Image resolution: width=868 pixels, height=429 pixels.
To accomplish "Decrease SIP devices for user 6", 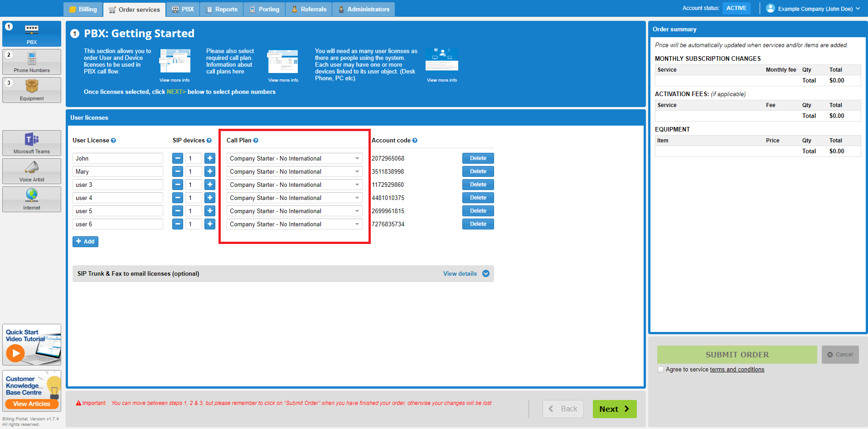I will (178, 224).
